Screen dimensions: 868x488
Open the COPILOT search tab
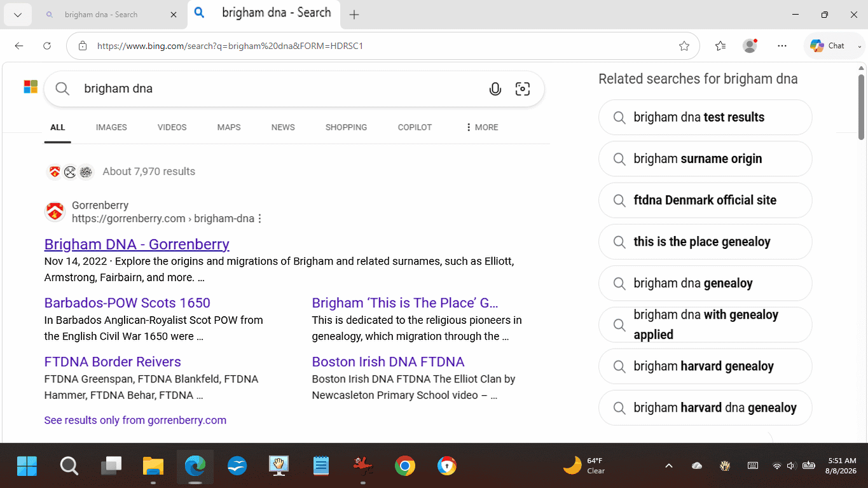coord(415,127)
